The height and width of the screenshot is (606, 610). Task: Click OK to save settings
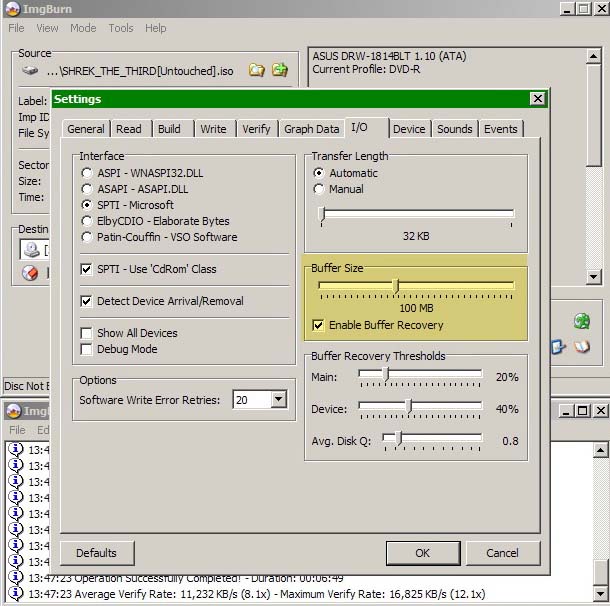point(423,553)
